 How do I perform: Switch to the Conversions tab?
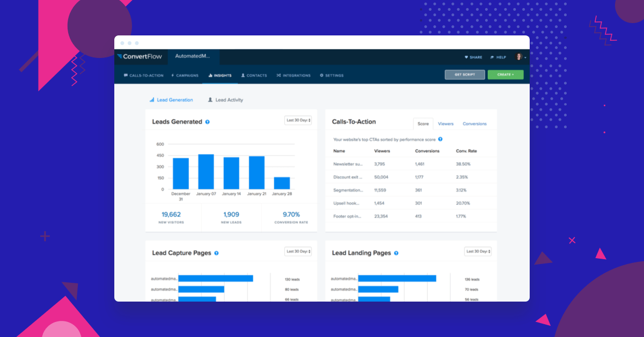point(474,123)
